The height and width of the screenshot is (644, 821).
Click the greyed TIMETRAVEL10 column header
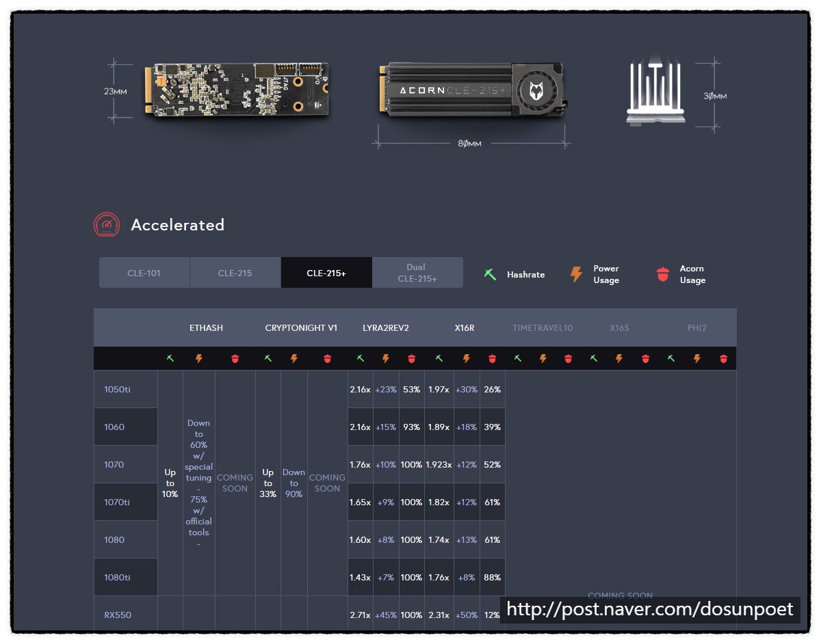click(x=543, y=328)
